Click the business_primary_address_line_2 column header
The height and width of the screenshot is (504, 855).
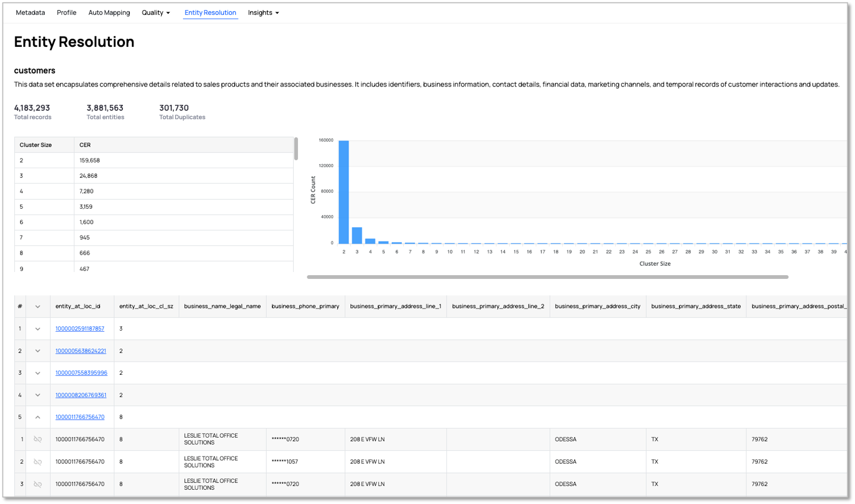(x=498, y=306)
